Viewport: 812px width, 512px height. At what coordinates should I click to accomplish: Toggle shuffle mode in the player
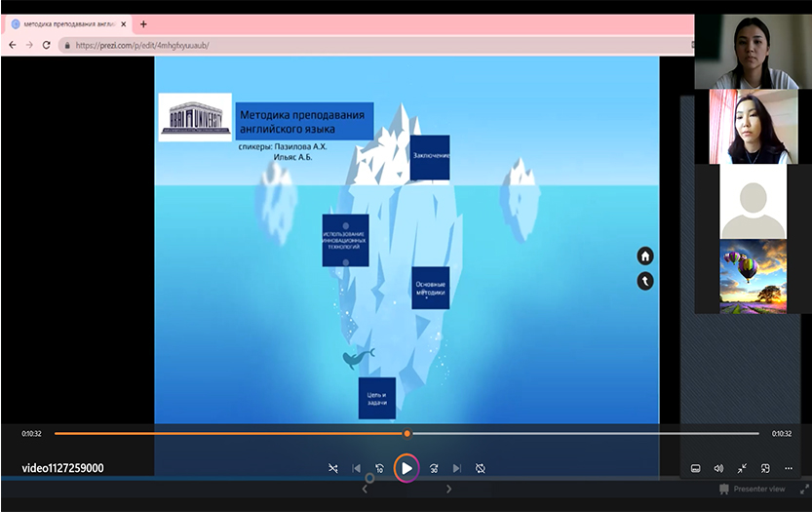coord(332,468)
